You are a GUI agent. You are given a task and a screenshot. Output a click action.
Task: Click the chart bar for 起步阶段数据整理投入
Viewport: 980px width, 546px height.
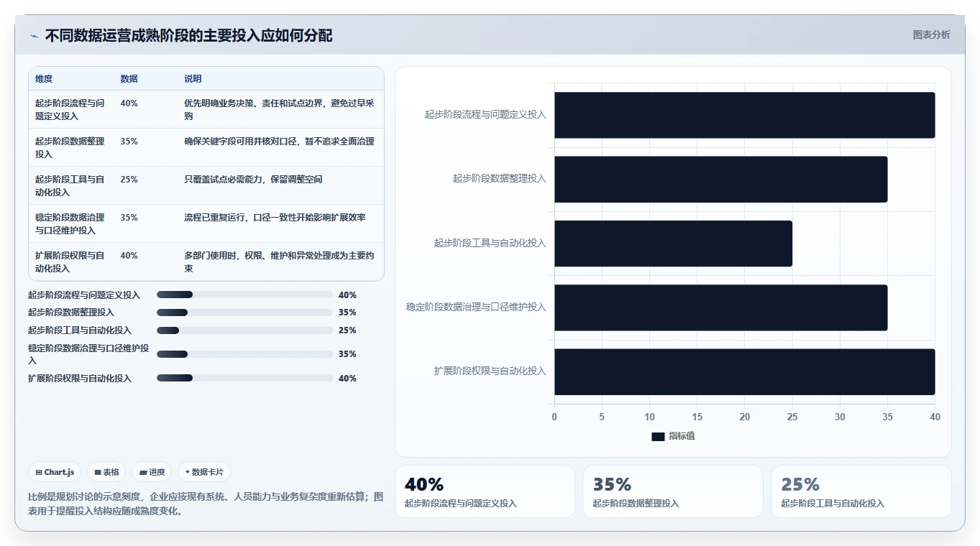[720, 179]
